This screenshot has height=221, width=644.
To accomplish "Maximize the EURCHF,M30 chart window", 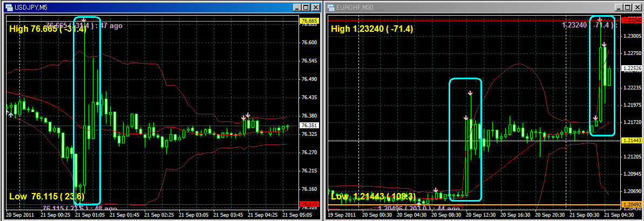I will 628,8.
